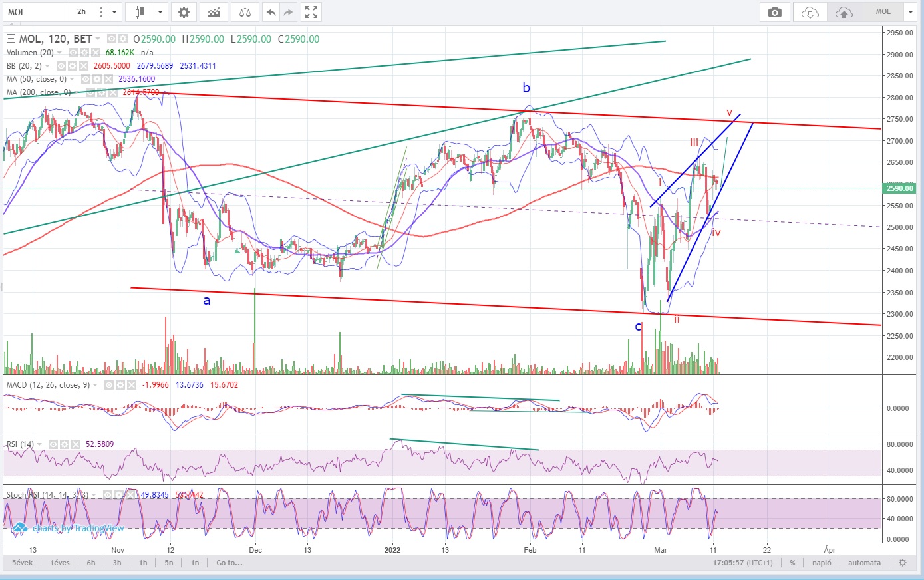The image size is (924, 580).
Task: Load chart layout from cloud
Action: coord(810,12)
